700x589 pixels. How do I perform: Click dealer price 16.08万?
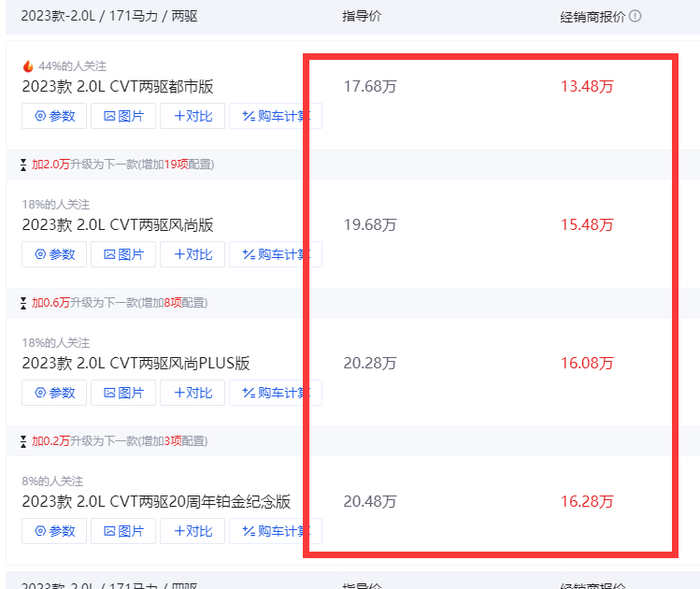click(x=587, y=364)
